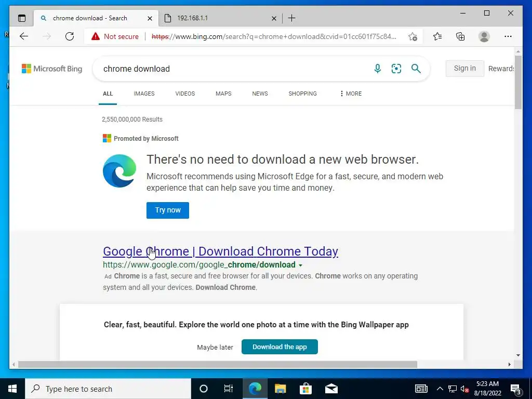Select the ALL results tab
The width and height of the screenshot is (532, 399).
pos(108,94)
